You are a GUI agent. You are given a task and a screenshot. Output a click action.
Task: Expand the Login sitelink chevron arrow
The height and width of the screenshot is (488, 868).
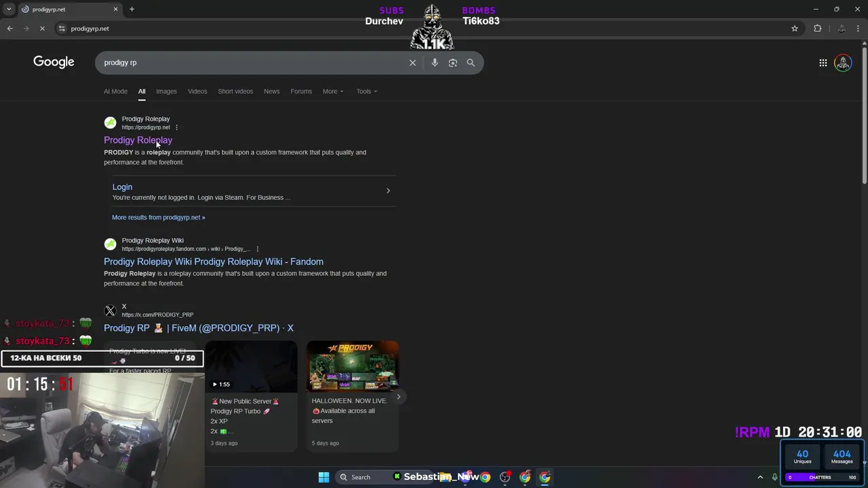click(388, 190)
